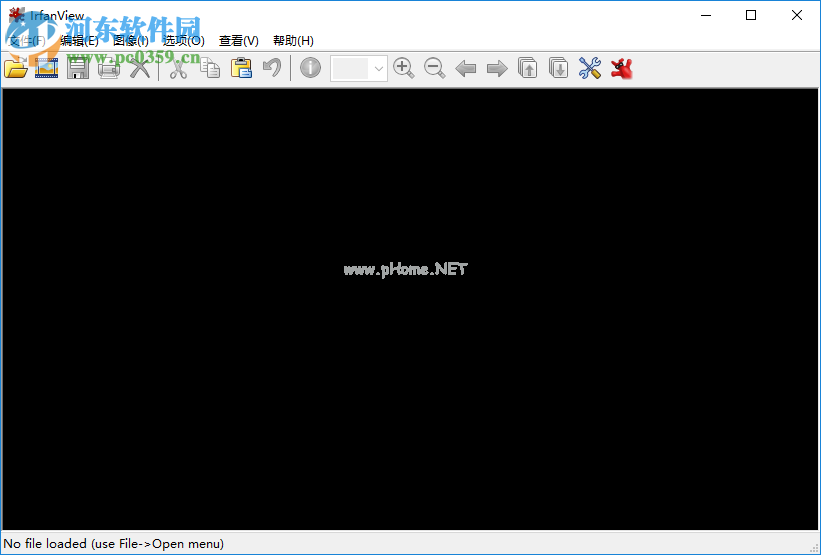Click the Print icon in toolbar
The width and height of the screenshot is (821, 555).
109,68
